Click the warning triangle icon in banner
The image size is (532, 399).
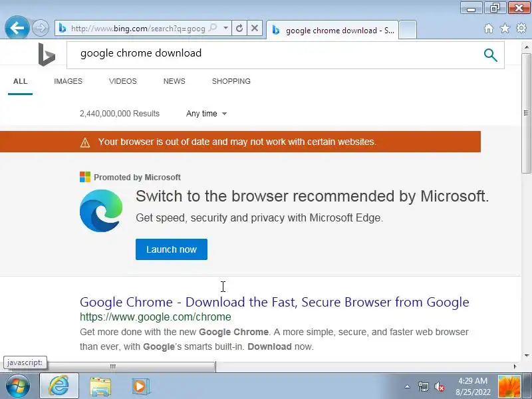(x=85, y=142)
